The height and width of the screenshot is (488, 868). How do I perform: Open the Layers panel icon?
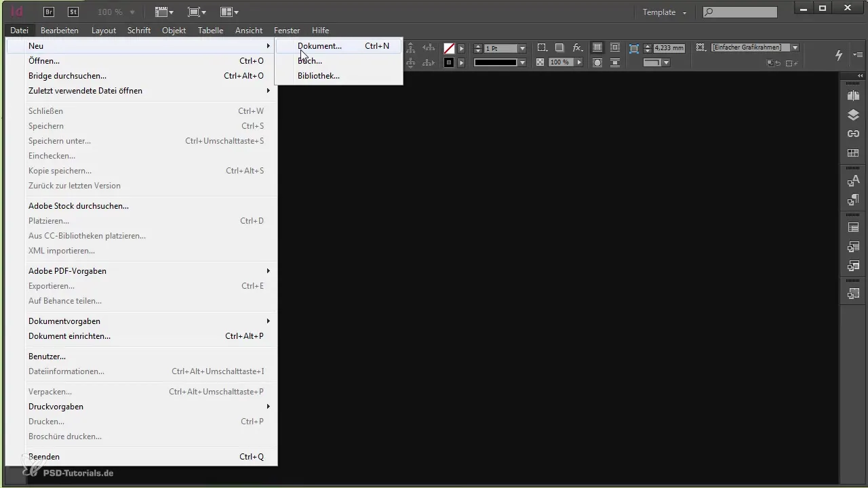point(853,115)
